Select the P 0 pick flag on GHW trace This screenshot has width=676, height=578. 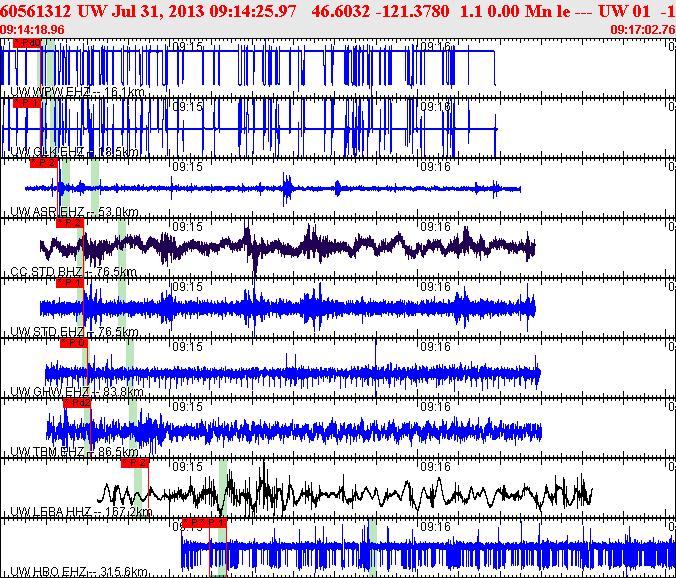(73, 343)
